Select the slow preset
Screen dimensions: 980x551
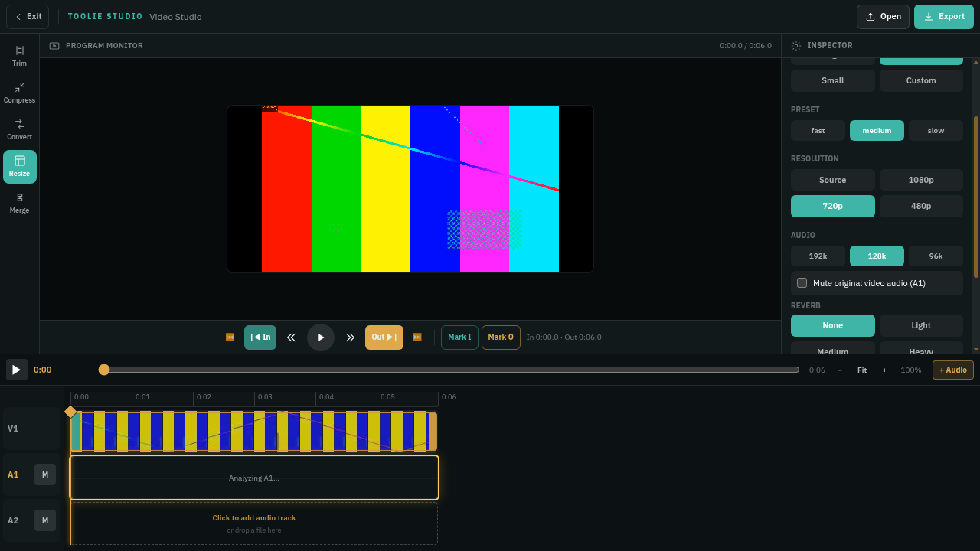pyautogui.click(x=936, y=131)
